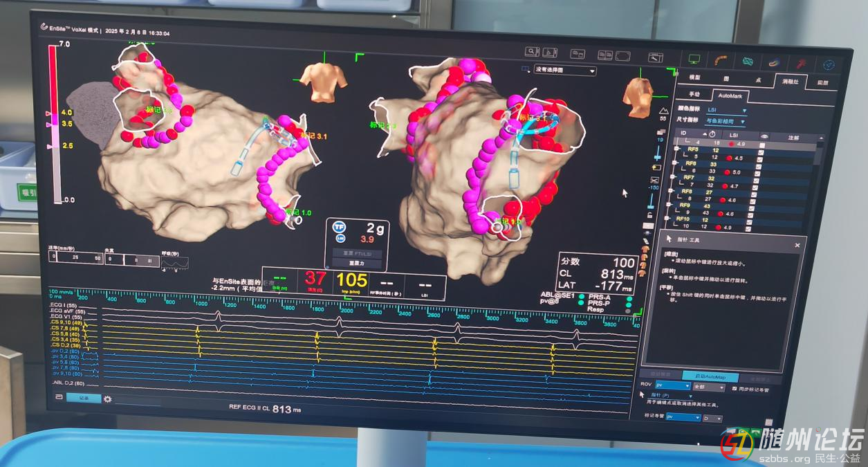Open the gear settings icon beside 记录
This screenshot has width=868, height=467.
pos(107,399)
